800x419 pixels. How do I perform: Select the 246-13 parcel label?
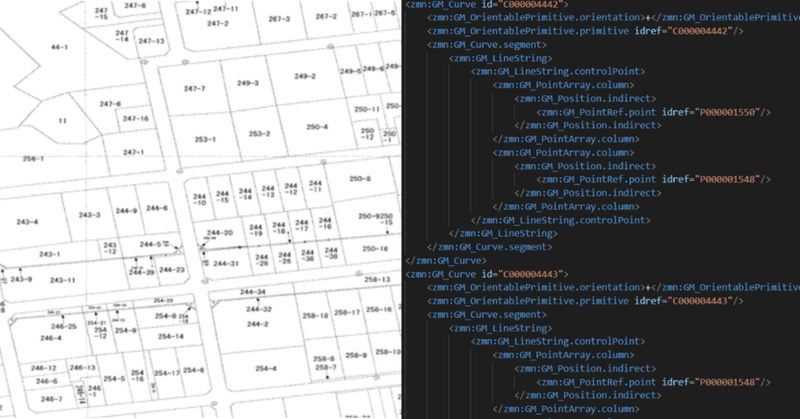[x=83, y=367]
